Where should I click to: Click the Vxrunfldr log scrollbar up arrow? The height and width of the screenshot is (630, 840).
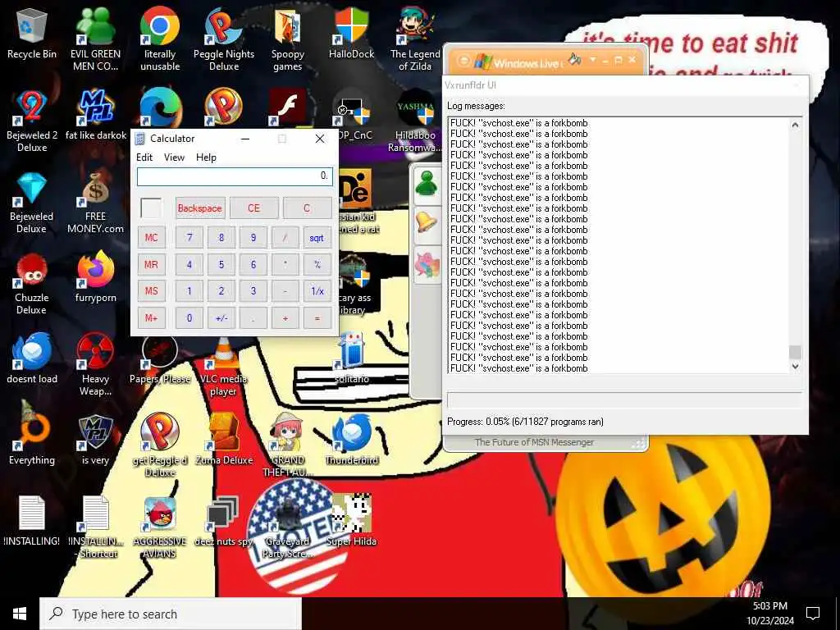(795, 125)
